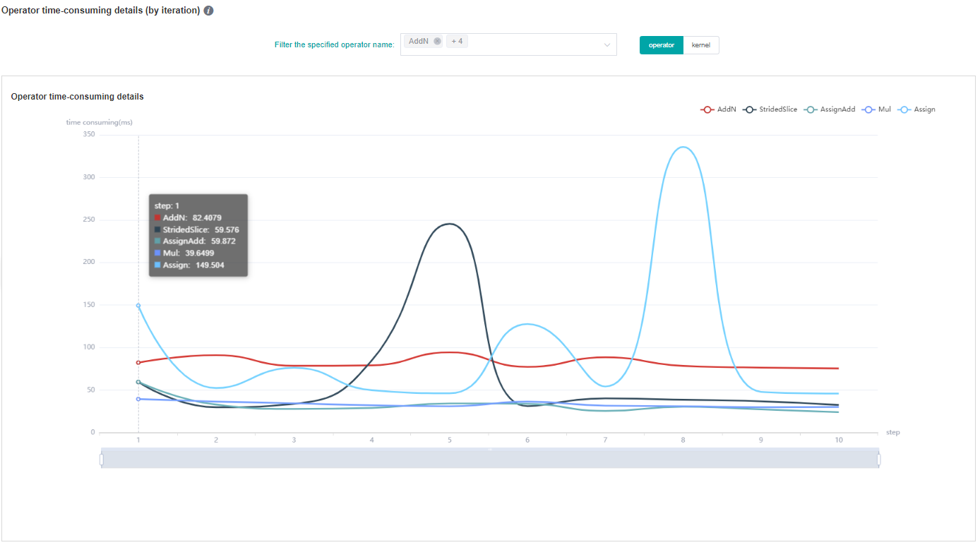Click the +4 collapsed tags indicator
Screen dimensions: 980x545
point(457,42)
